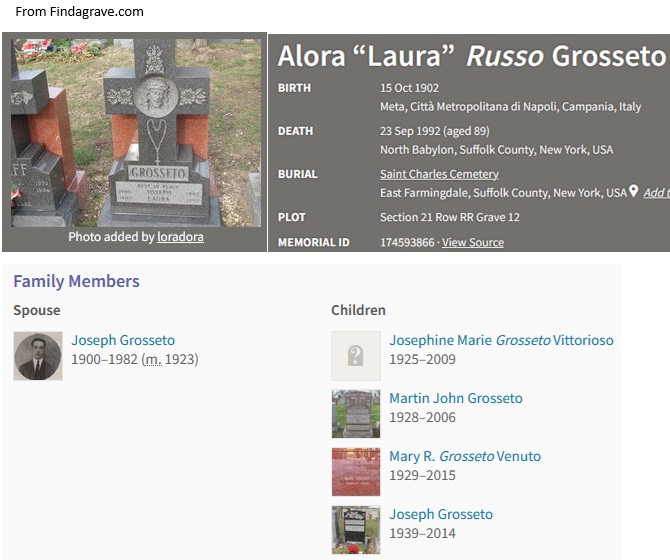This screenshot has height=560, width=670.
Task: Click birthplace Meta, Città Metropolitana di Napoli
Action: pyautogui.click(x=511, y=106)
